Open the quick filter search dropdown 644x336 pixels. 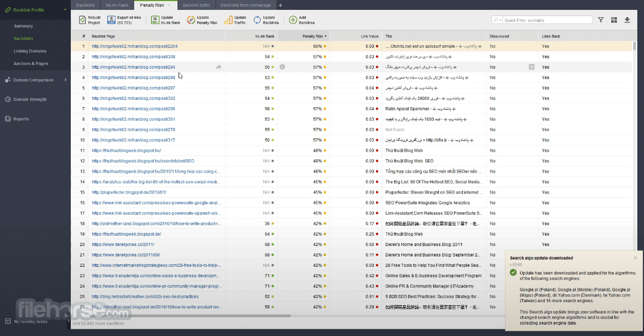[x=497, y=20]
